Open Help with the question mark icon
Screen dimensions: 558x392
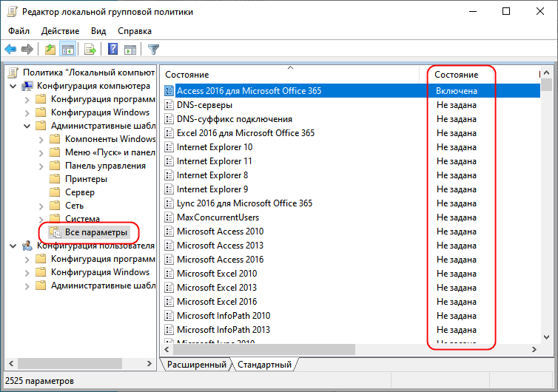(x=112, y=49)
